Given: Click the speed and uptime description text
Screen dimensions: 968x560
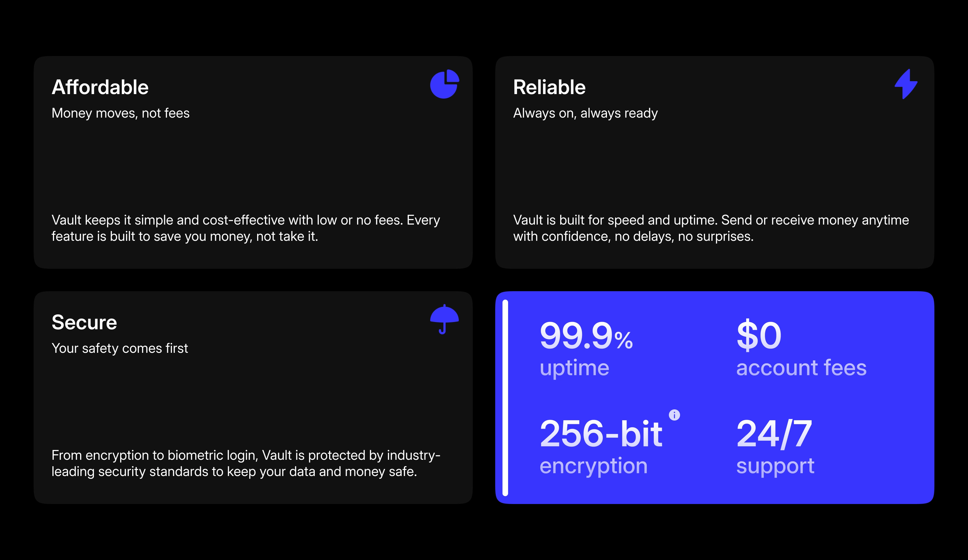Looking at the screenshot, I should click(711, 228).
